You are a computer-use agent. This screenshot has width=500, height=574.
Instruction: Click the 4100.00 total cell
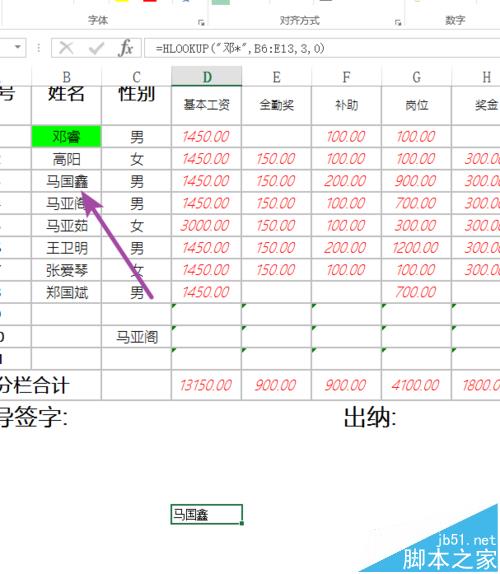point(417,385)
